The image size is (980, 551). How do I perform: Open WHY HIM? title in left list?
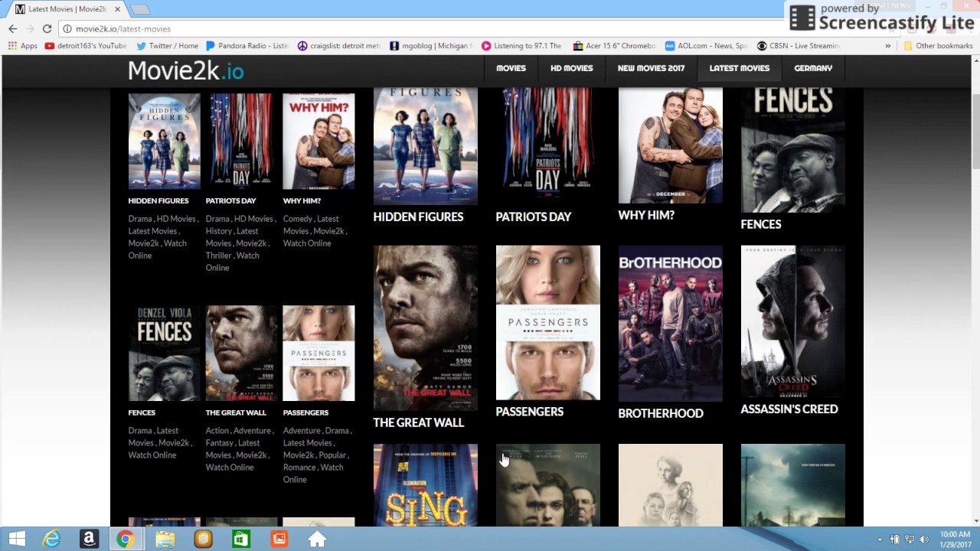pyautogui.click(x=302, y=201)
